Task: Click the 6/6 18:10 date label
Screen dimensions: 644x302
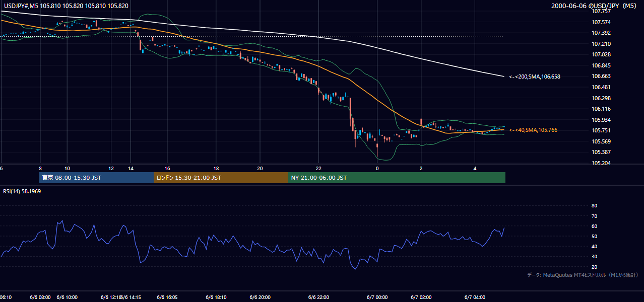Action: 216,297
